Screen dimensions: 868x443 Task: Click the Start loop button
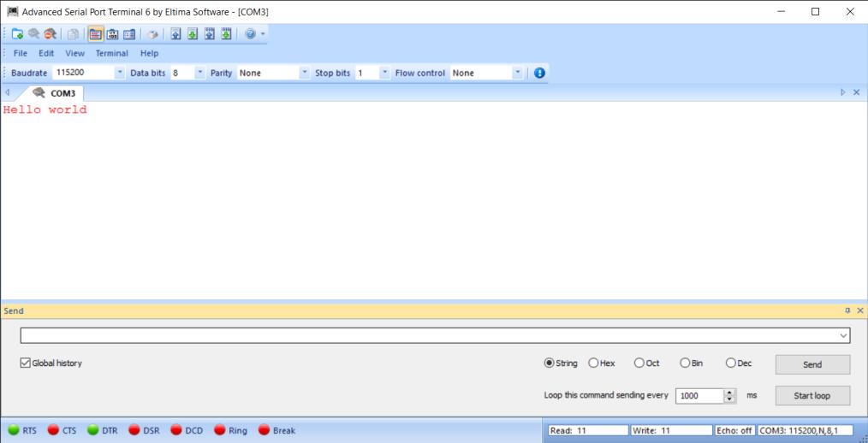812,395
